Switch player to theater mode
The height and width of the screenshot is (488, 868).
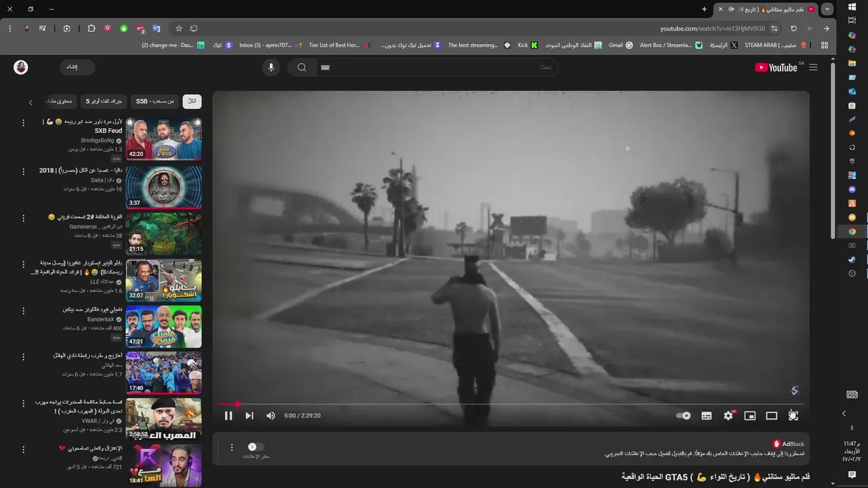coord(772,415)
